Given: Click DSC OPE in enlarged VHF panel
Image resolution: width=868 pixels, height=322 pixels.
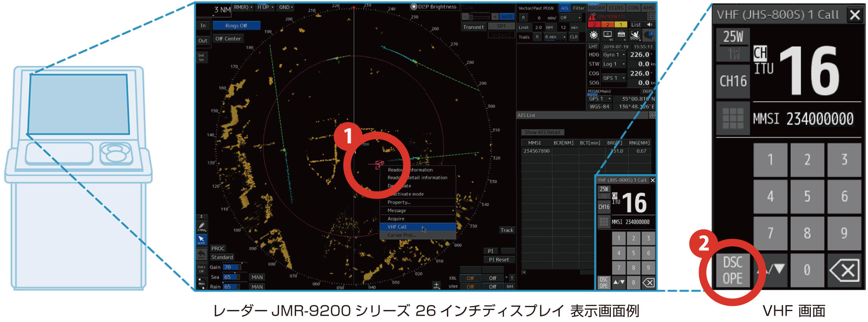Looking at the screenshot, I should (x=733, y=270).
